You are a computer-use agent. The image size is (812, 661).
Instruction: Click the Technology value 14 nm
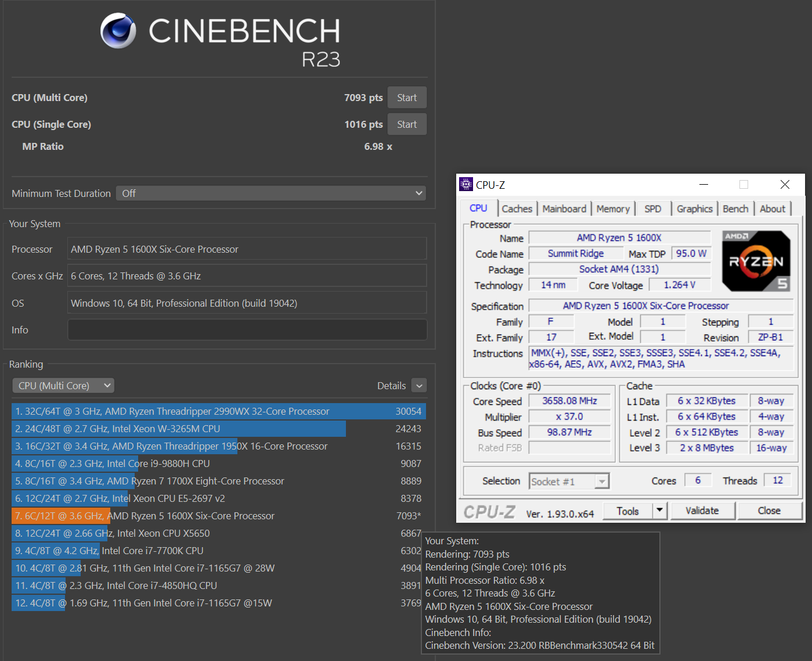click(x=553, y=285)
